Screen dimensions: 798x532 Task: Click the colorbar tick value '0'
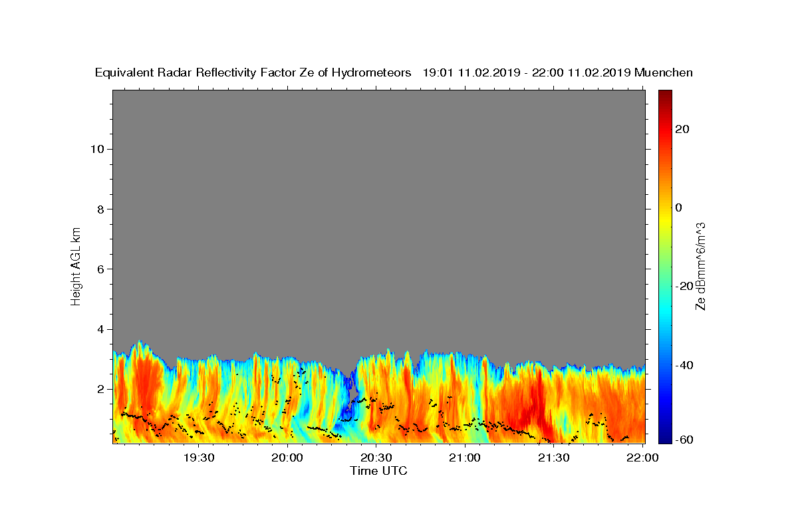pos(679,207)
